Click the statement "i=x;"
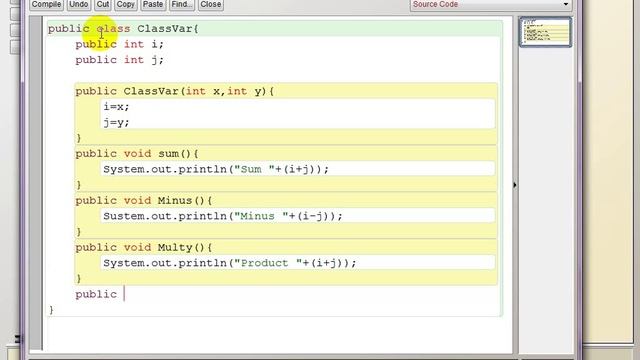This screenshot has width=640, height=360. (x=116, y=107)
